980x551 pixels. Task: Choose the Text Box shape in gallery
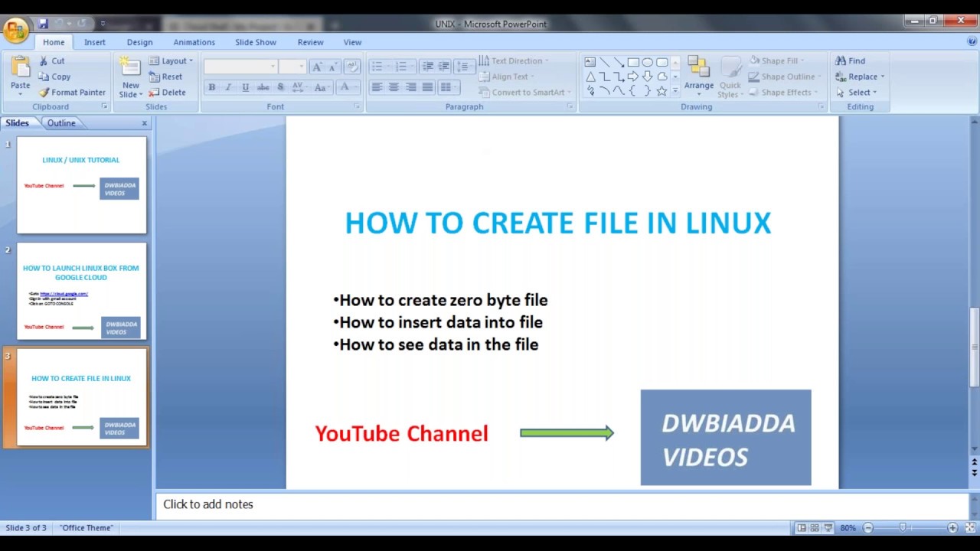[590, 62]
